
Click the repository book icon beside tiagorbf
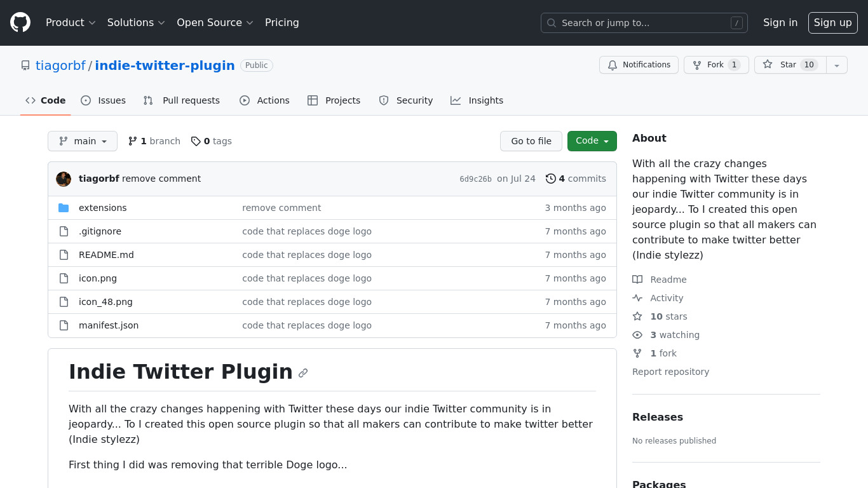pos(25,65)
